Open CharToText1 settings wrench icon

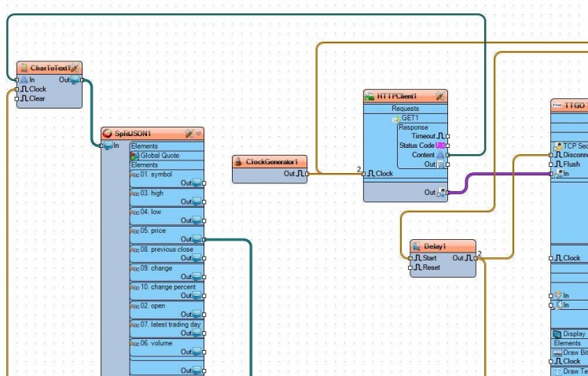(75, 68)
